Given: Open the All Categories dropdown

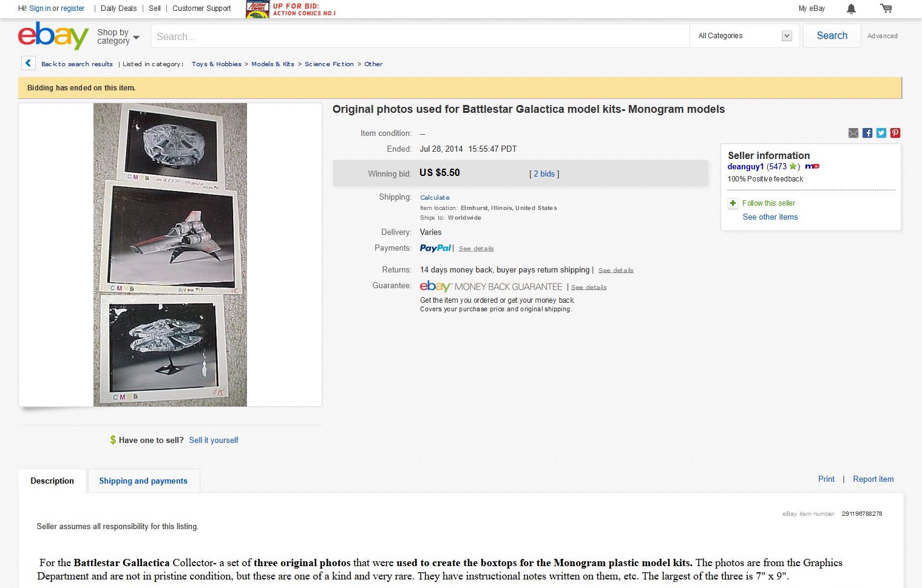Looking at the screenshot, I should (x=745, y=36).
